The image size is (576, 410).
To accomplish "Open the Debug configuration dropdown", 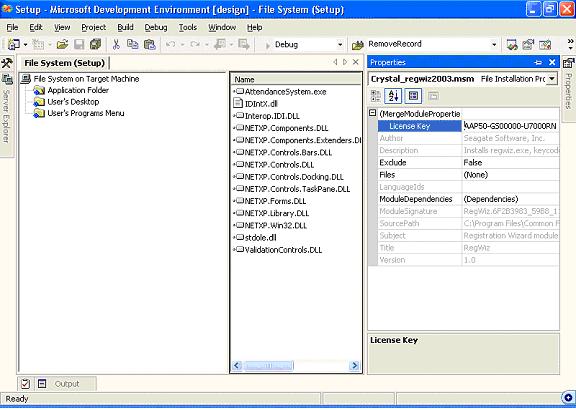I will point(340,44).
